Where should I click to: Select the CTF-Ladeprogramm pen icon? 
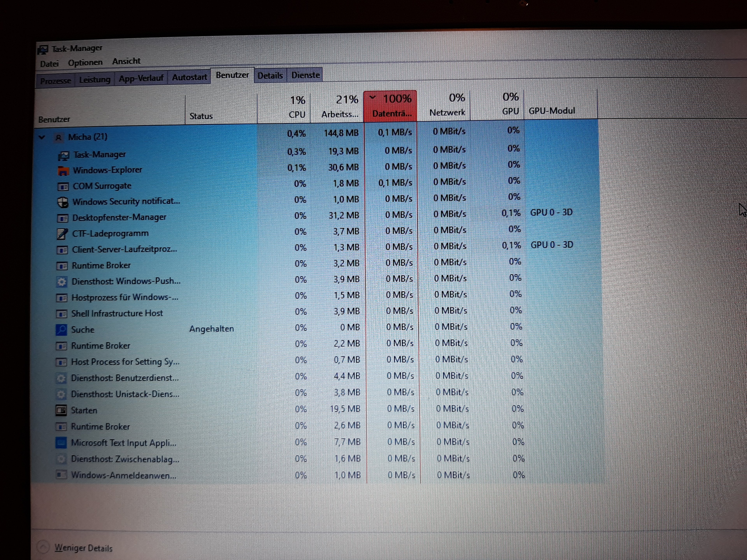tap(62, 234)
